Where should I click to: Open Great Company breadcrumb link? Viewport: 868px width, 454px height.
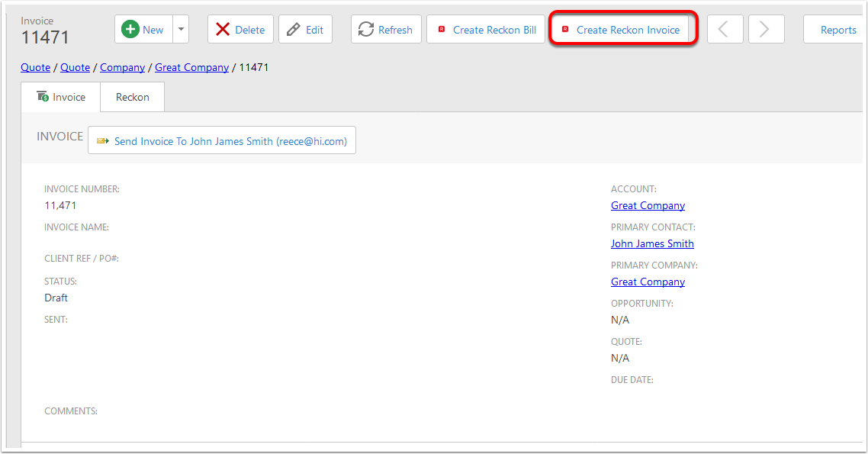tap(191, 67)
